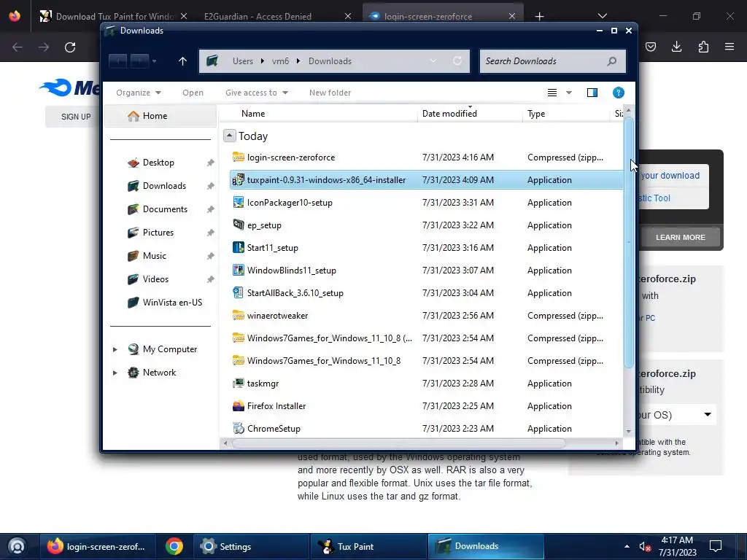Select the tuxpaint installer file icon
The image size is (747, 560).
[239, 179]
